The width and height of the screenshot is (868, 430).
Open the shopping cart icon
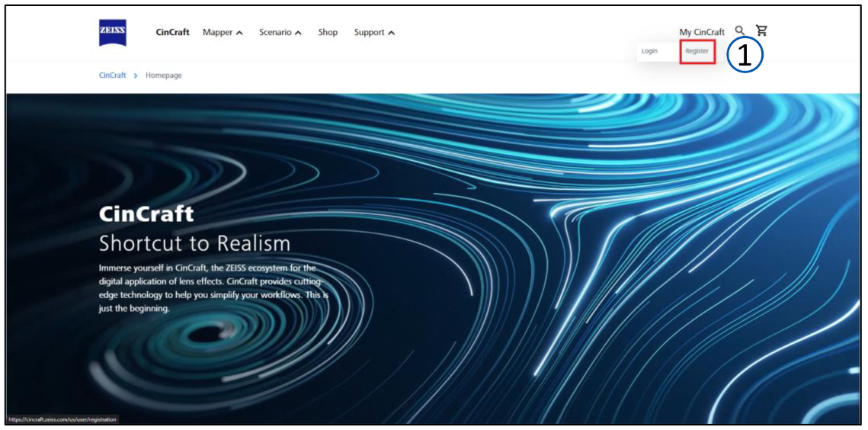762,30
